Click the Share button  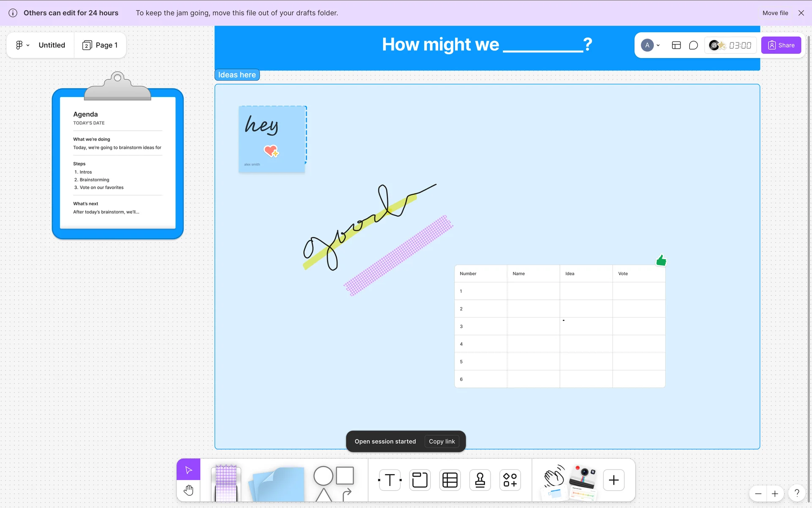(781, 45)
